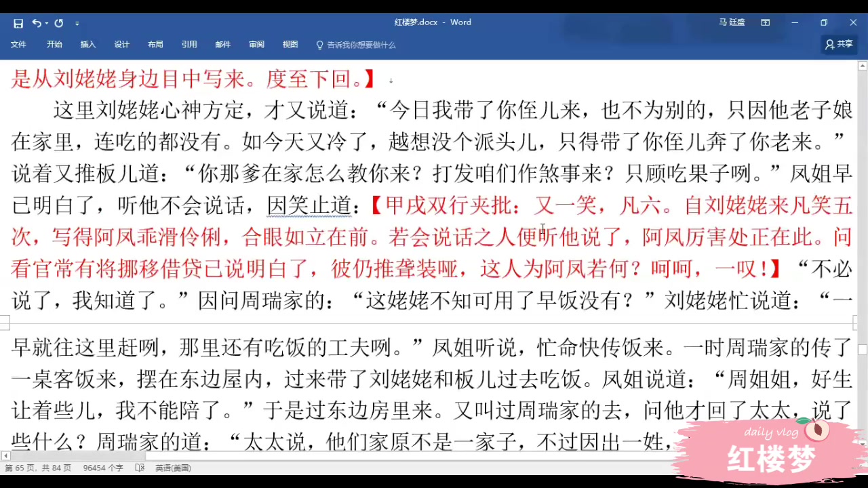The height and width of the screenshot is (488, 868).
Task: Minimize the Word window
Action: [795, 22]
